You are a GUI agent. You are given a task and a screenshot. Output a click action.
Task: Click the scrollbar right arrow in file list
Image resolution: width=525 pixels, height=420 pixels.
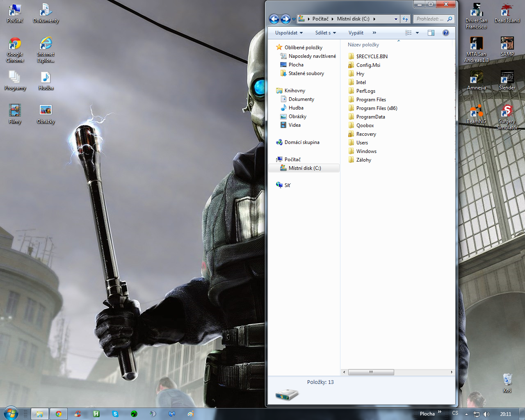pos(452,372)
